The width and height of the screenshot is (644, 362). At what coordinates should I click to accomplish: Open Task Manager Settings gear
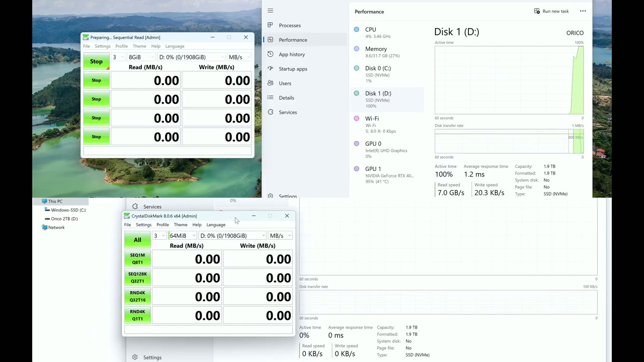(x=270, y=196)
